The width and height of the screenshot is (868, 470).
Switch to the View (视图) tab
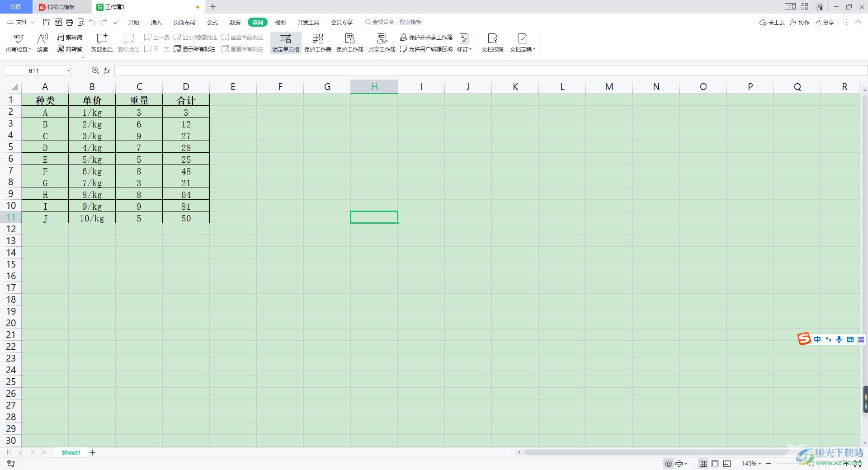point(280,22)
